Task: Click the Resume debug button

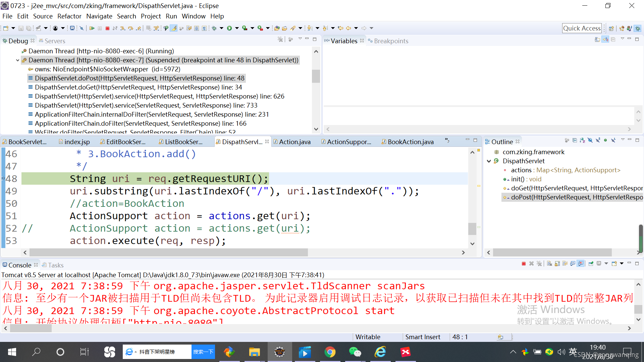Action: pyautogui.click(x=92, y=28)
